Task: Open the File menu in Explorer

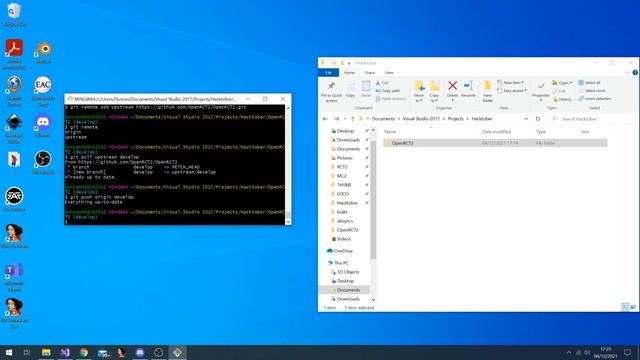Action: (x=328, y=73)
